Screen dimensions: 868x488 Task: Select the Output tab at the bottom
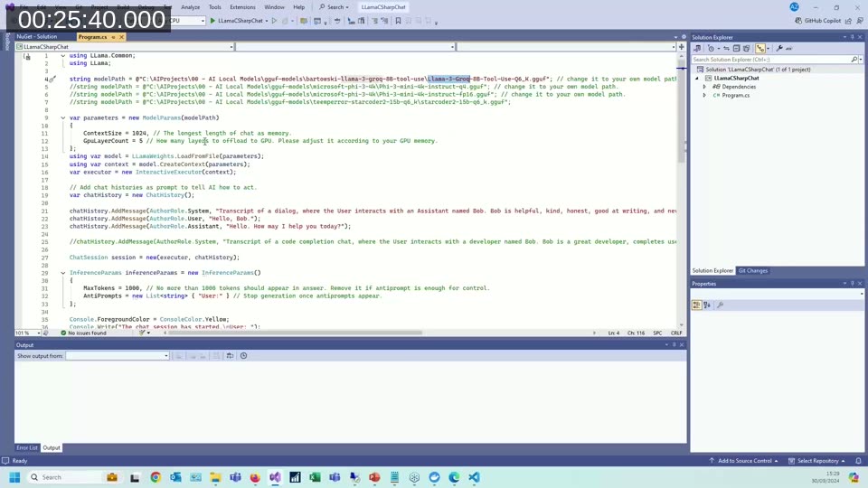[x=52, y=447]
